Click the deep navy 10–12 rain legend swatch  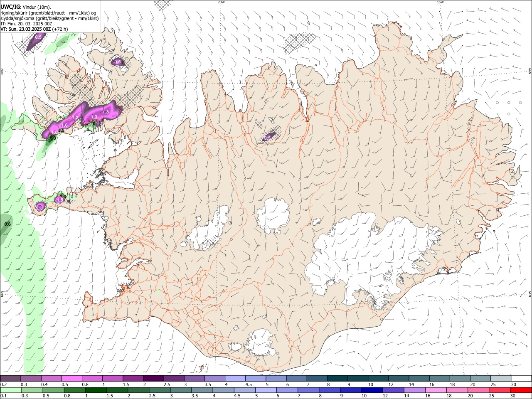372,390
